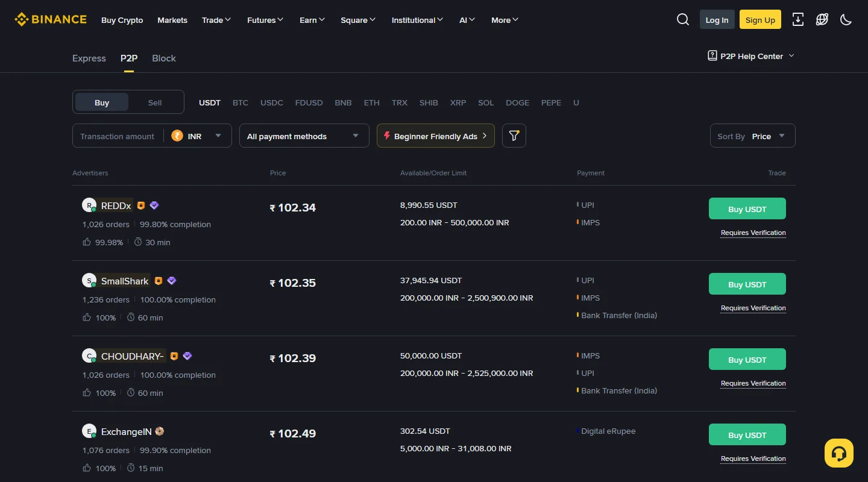Click ExchangeIN badge icon
Viewport: 868px width, 482px height.
coord(160,431)
